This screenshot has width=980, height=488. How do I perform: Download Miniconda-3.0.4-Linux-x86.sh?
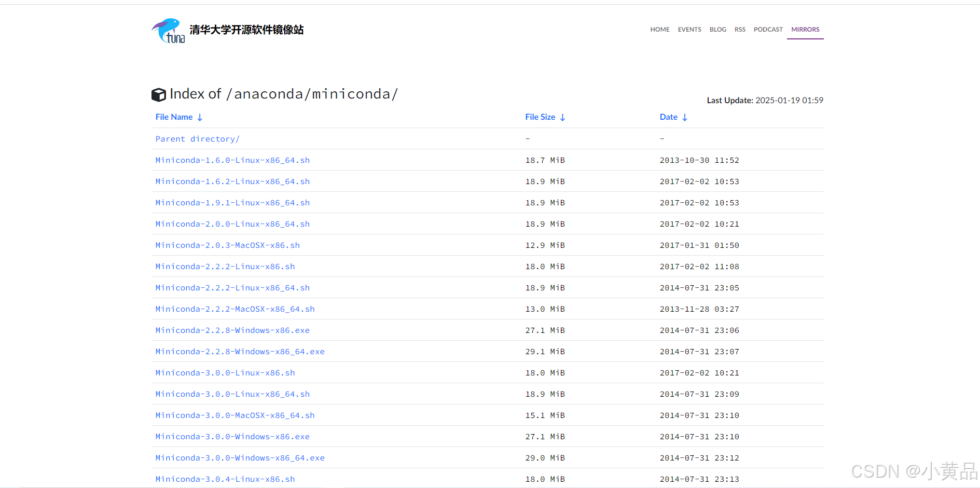pyautogui.click(x=225, y=479)
